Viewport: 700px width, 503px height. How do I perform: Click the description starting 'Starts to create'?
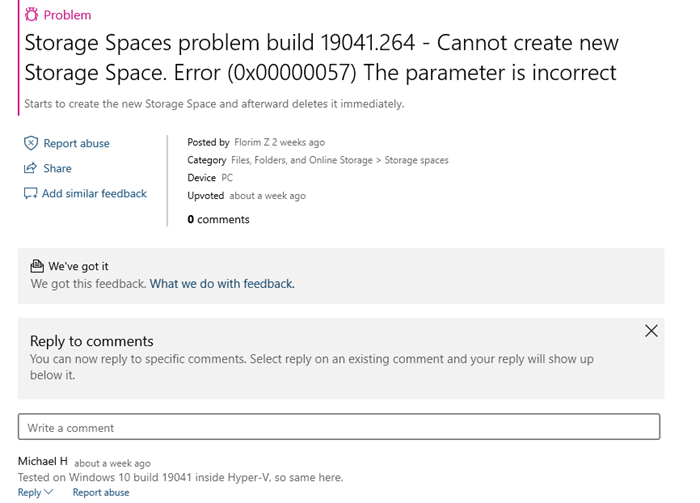[214, 104]
